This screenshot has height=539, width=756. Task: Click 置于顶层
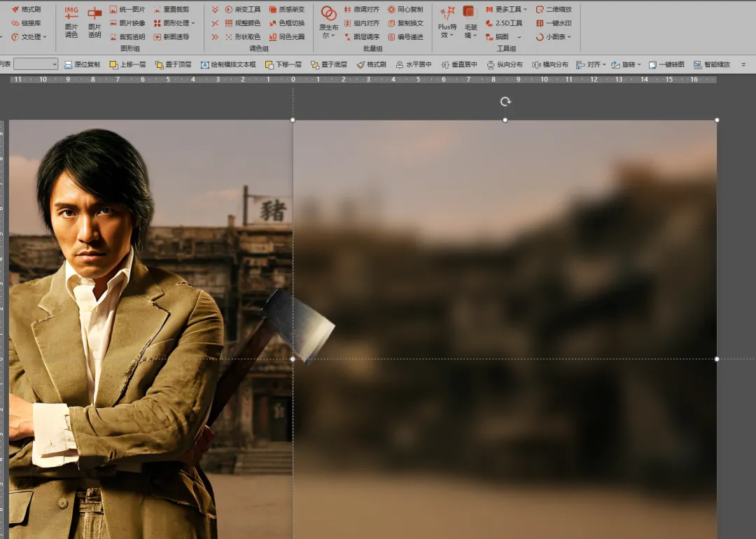pyautogui.click(x=173, y=64)
